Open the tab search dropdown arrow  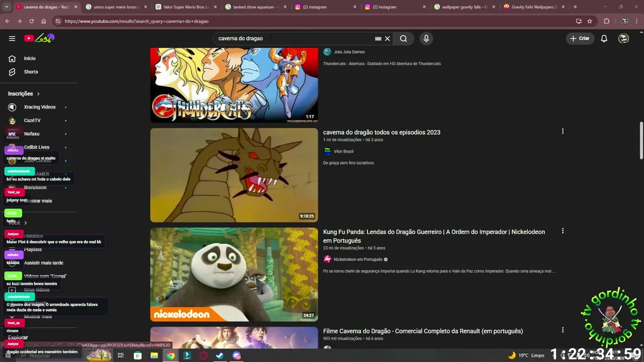7,7
